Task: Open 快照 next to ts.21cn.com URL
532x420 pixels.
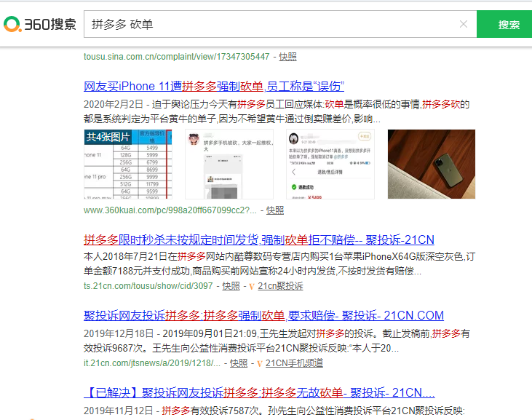Action: click(231, 286)
